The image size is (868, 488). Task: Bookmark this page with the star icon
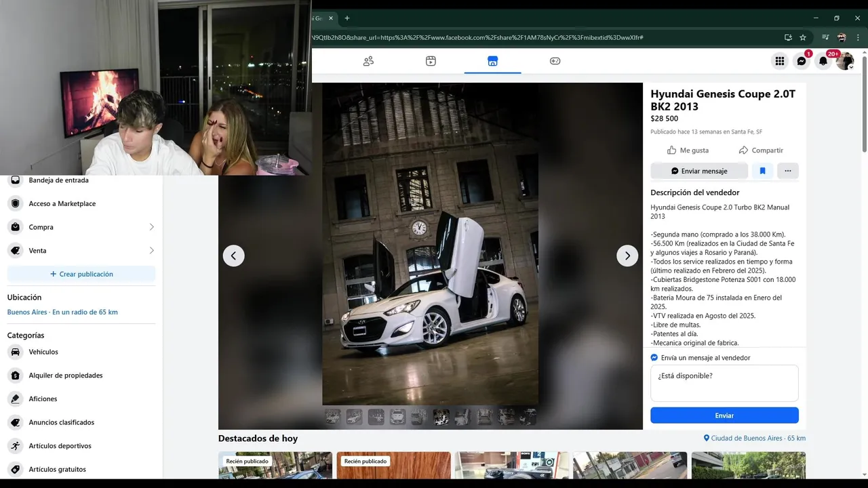click(x=803, y=37)
